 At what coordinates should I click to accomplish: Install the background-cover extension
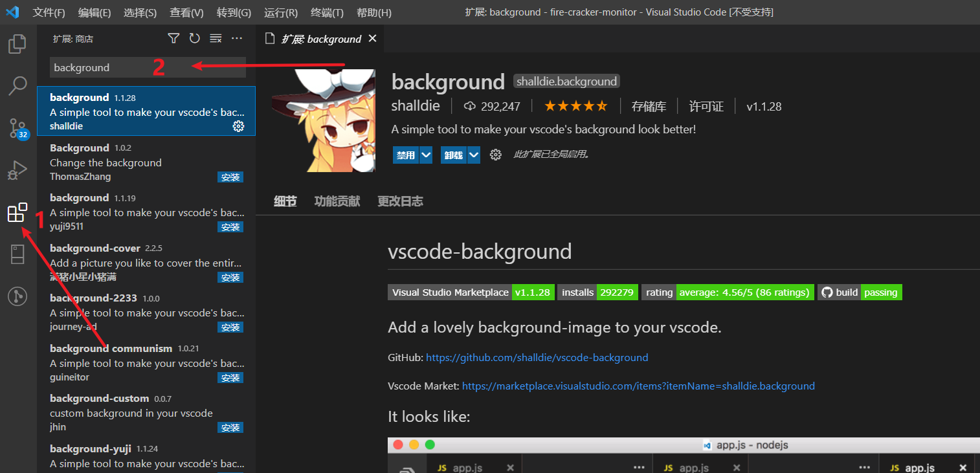(230, 278)
